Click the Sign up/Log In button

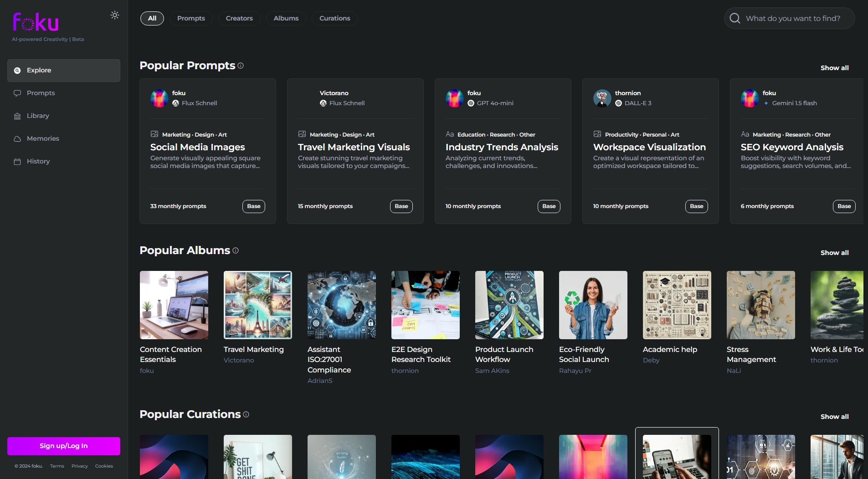pyautogui.click(x=64, y=446)
